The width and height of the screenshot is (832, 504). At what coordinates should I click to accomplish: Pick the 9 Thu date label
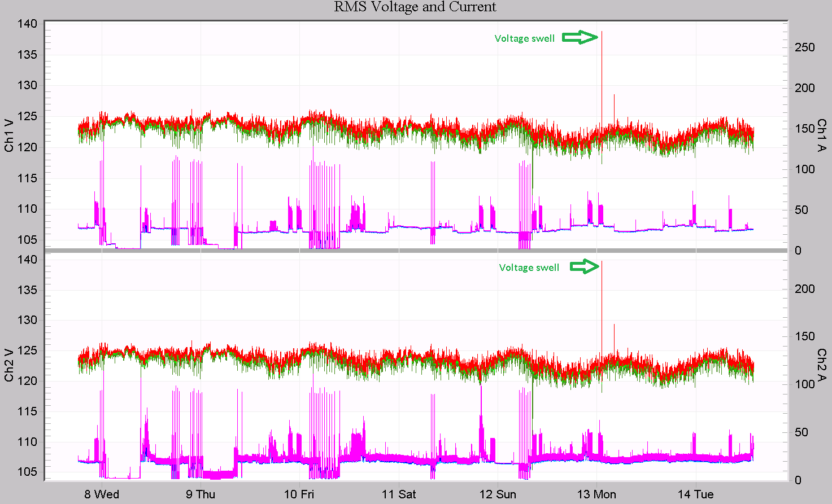(201, 494)
